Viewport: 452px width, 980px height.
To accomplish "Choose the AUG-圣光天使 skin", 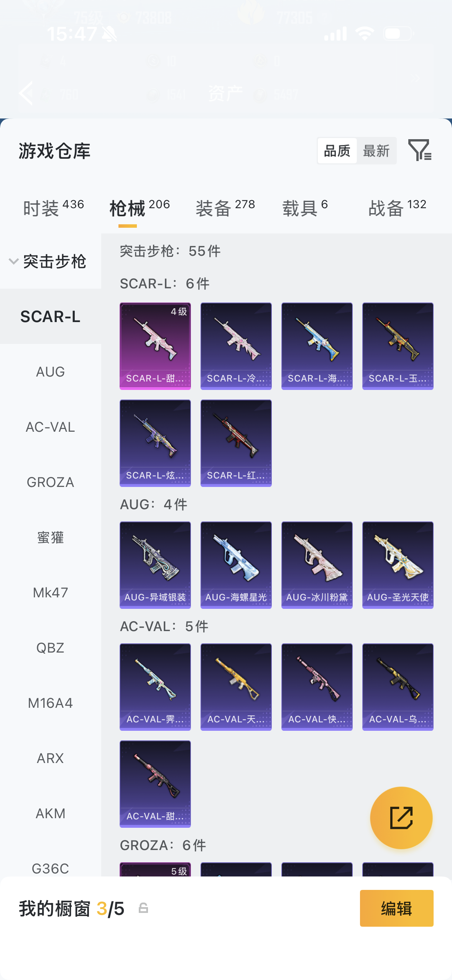I will [398, 565].
